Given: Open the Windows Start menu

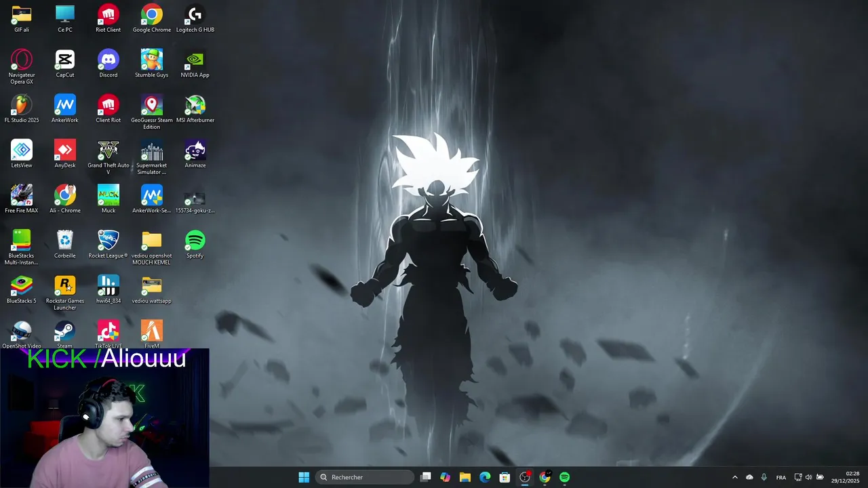Looking at the screenshot, I should (x=304, y=477).
